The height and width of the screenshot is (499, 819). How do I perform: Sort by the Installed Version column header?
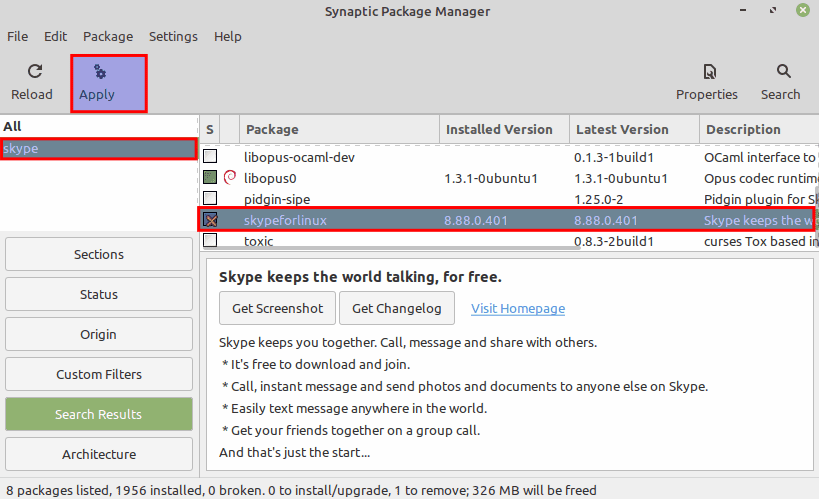point(499,129)
